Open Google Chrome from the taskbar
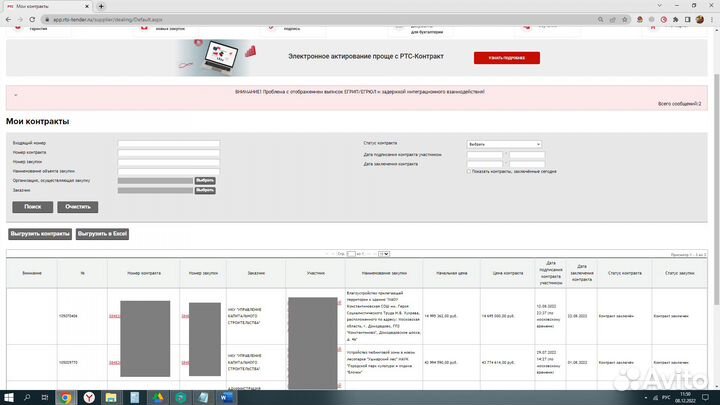Screen dimensions: 720x405 coord(66,397)
